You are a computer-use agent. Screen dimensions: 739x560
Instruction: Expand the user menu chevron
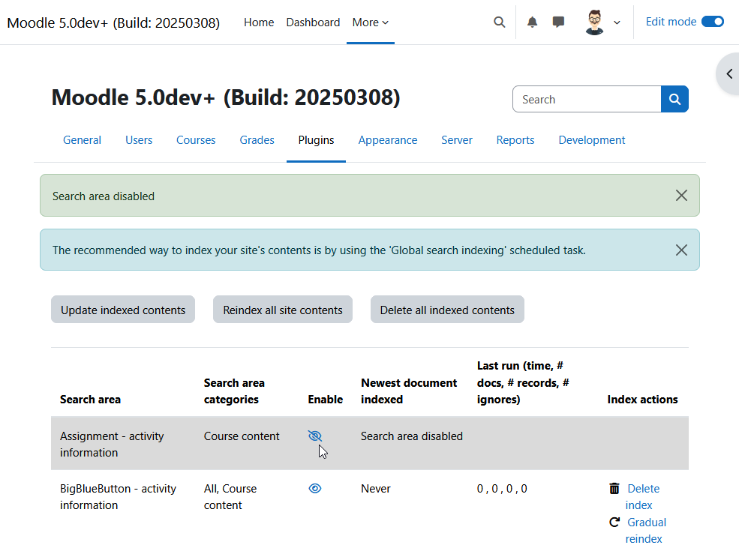pos(617,22)
